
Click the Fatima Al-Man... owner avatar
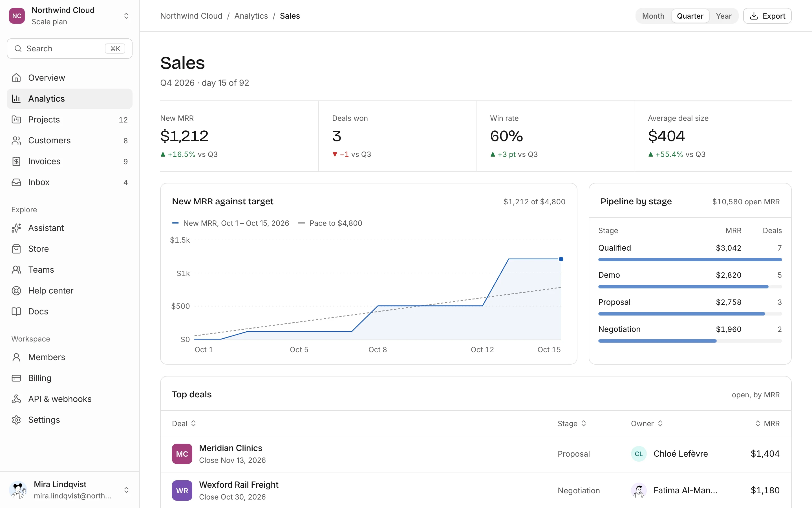coord(639,491)
